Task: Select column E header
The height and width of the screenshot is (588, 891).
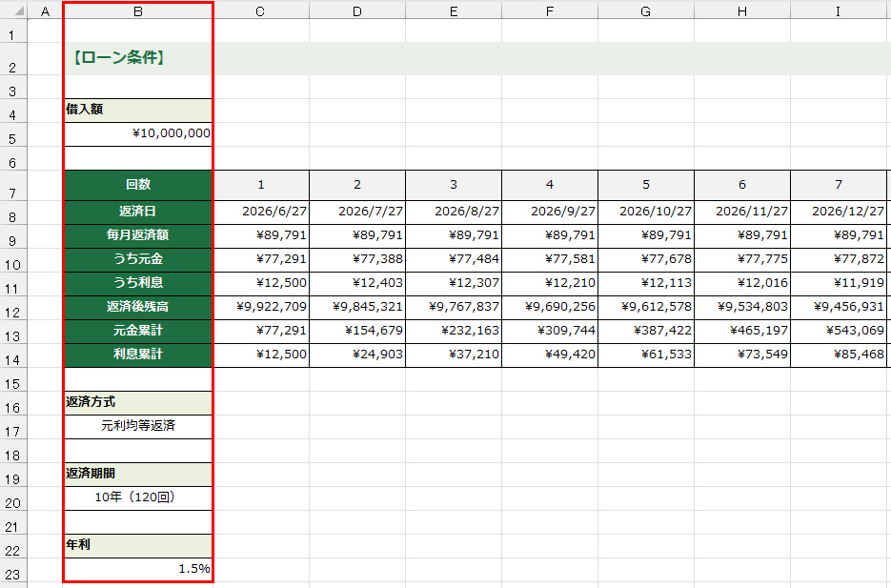Action: pyautogui.click(x=454, y=10)
